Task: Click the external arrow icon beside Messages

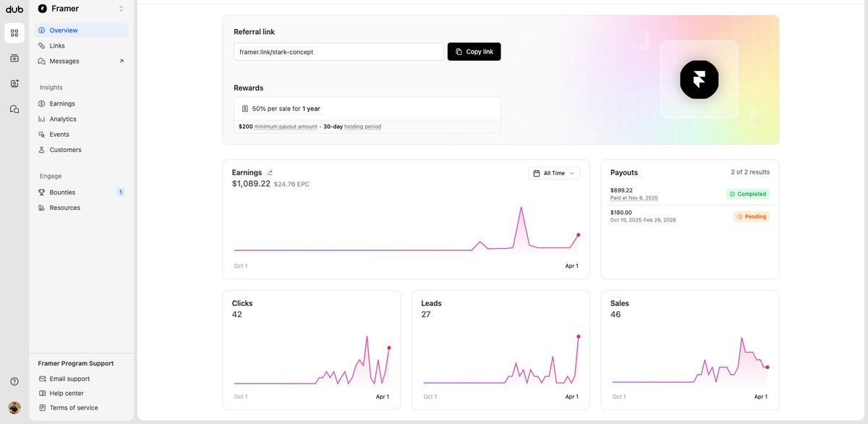Action: pyautogui.click(x=121, y=61)
